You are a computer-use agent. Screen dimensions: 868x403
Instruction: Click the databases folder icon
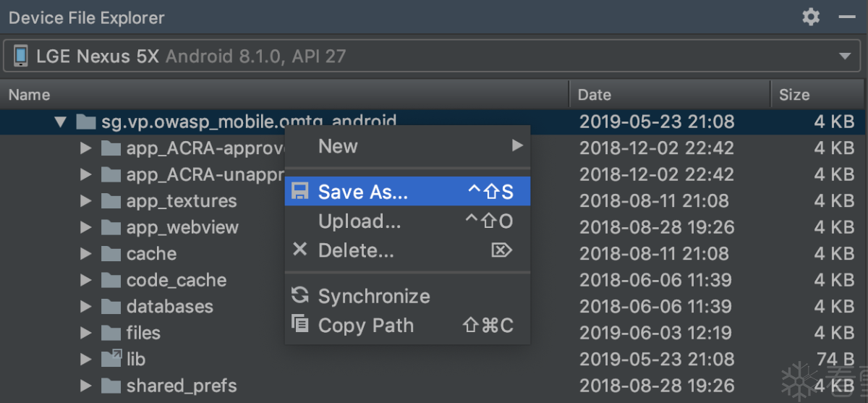click(111, 306)
